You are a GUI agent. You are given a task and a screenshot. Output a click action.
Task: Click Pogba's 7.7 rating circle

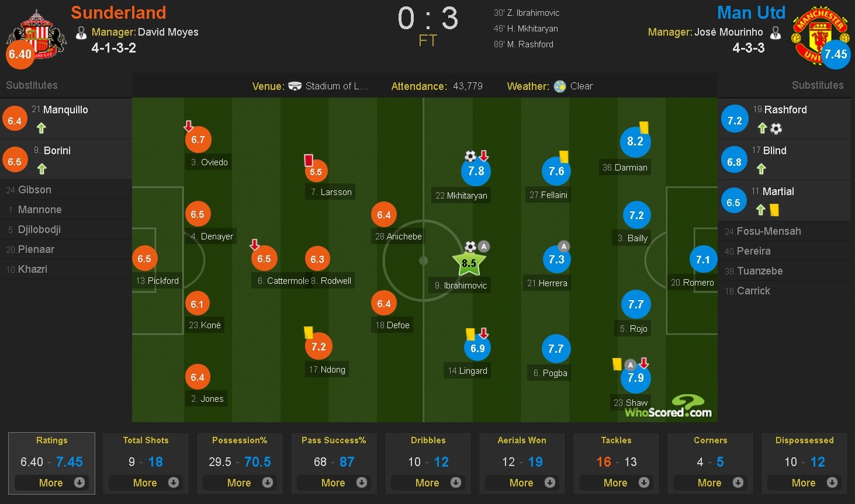[556, 349]
